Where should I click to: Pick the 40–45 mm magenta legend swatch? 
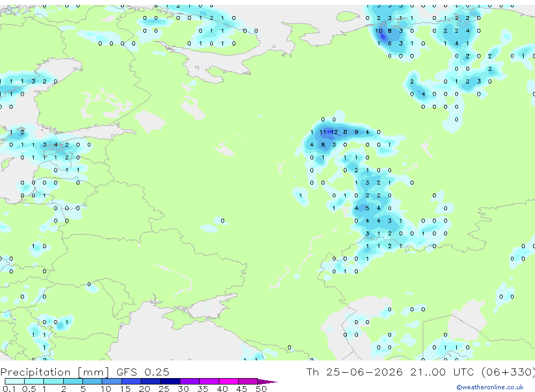(x=228, y=381)
